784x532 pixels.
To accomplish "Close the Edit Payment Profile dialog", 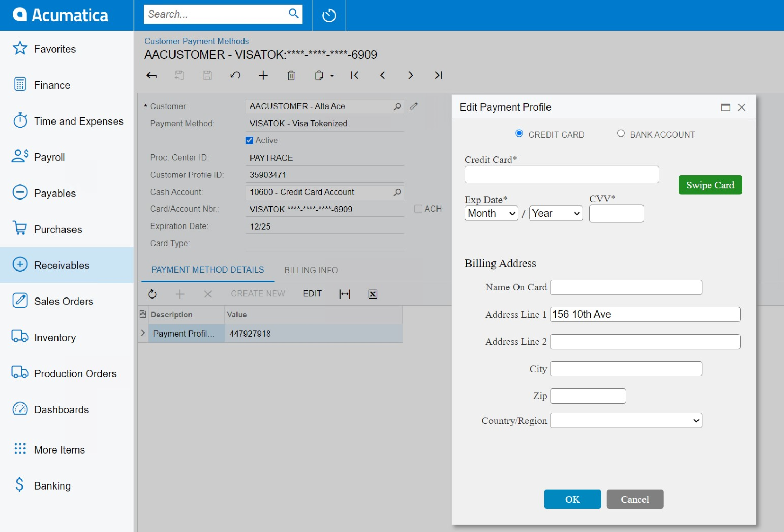I will click(x=742, y=107).
